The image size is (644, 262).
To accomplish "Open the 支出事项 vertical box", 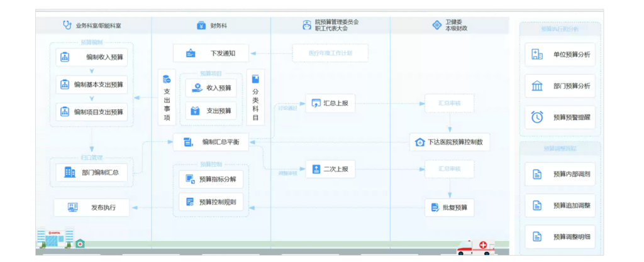I will 167,96.
